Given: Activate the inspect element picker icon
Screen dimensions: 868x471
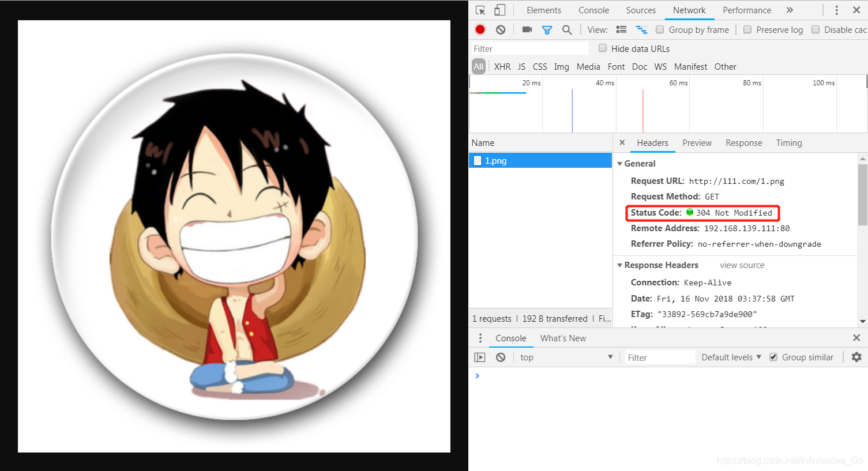Looking at the screenshot, I should pos(480,10).
